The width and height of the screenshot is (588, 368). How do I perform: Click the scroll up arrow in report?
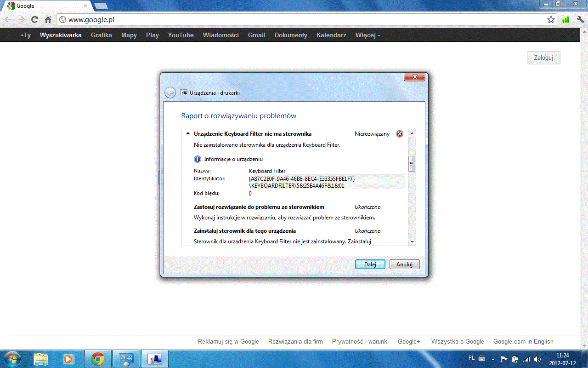coord(412,133)
